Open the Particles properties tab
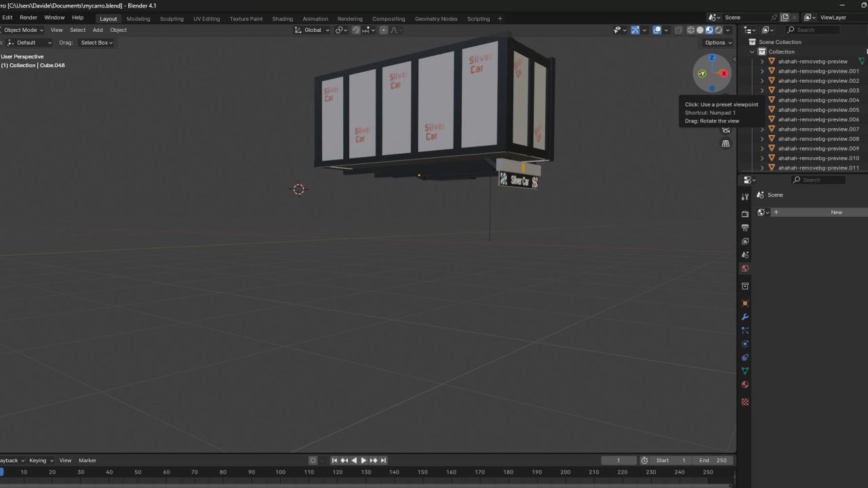 (x=745, y=330)
